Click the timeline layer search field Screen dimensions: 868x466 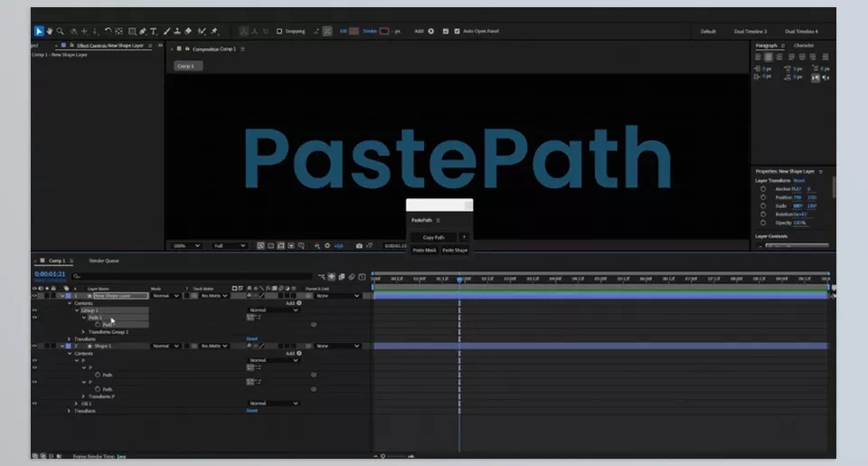(x=191, y=276)
